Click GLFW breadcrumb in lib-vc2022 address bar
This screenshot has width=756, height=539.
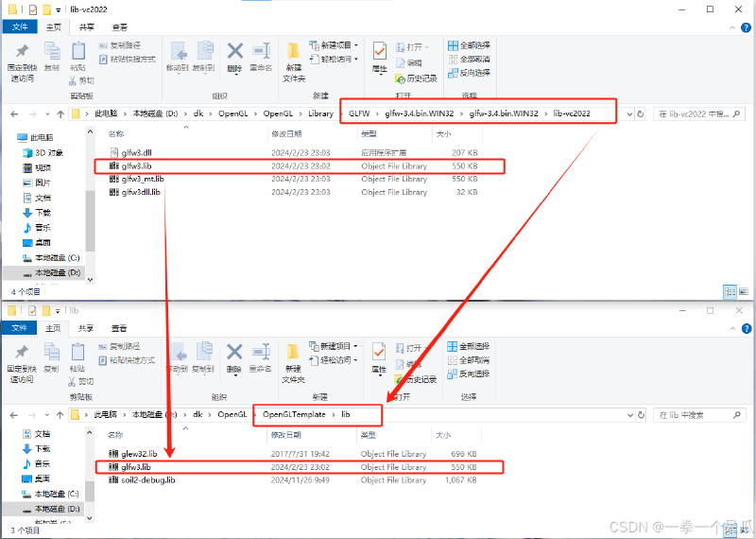(359, 113)
